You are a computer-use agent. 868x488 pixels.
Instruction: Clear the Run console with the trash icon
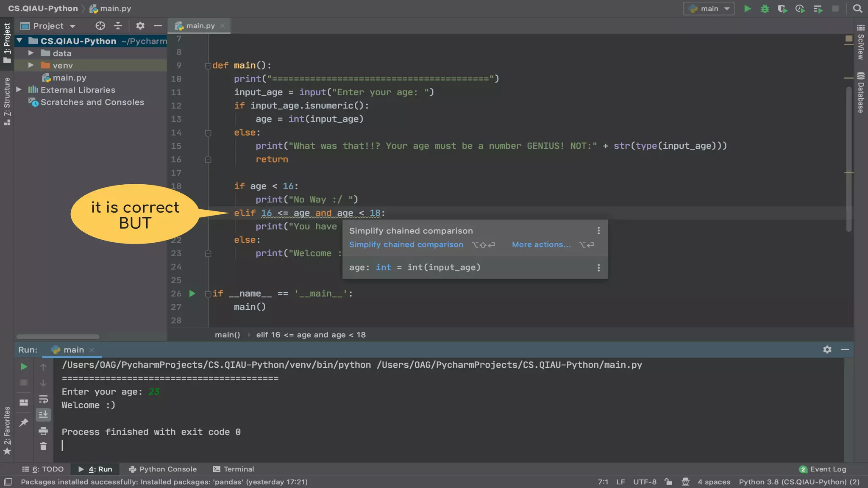[43, 446]
